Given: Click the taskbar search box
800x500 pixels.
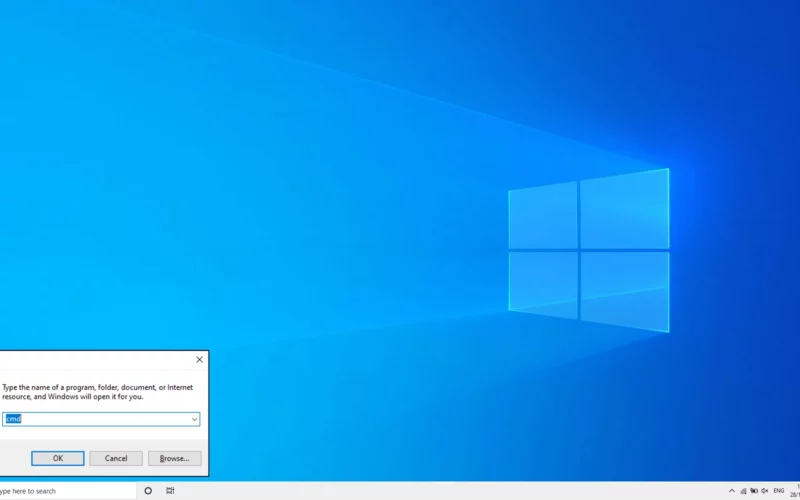Looking at the screenshot, I should coord(68,491).
